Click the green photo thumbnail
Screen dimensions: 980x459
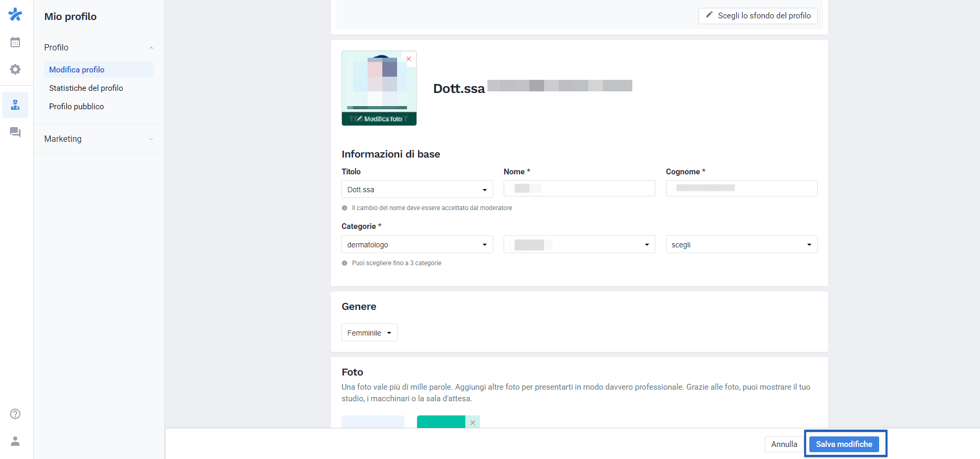pyautogui.click(x=441, y=422)
